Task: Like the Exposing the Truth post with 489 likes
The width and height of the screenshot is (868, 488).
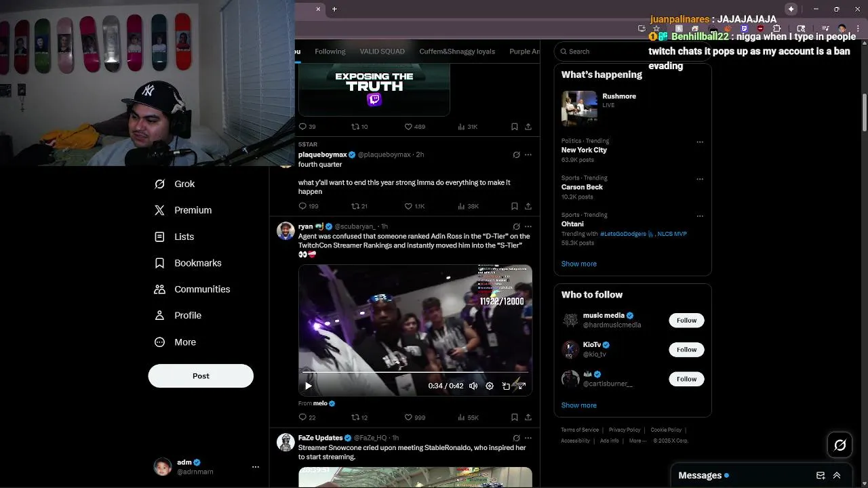Action: point(414,127)
